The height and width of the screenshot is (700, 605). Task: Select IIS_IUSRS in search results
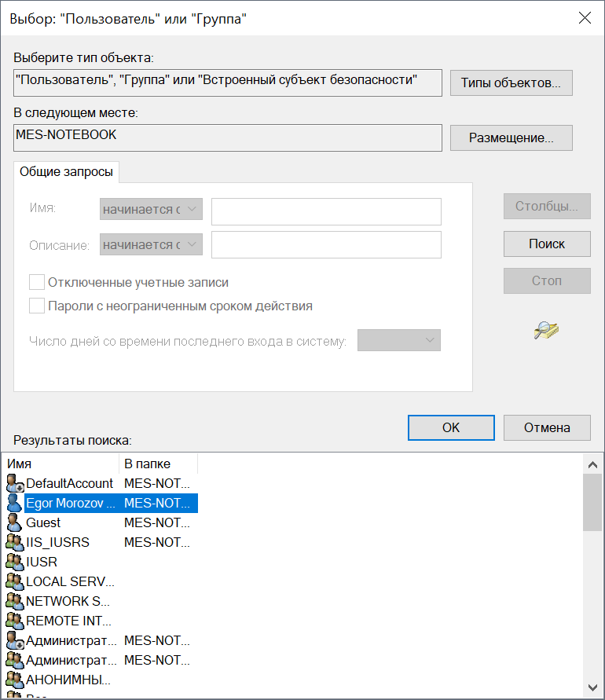coord(57,542)
